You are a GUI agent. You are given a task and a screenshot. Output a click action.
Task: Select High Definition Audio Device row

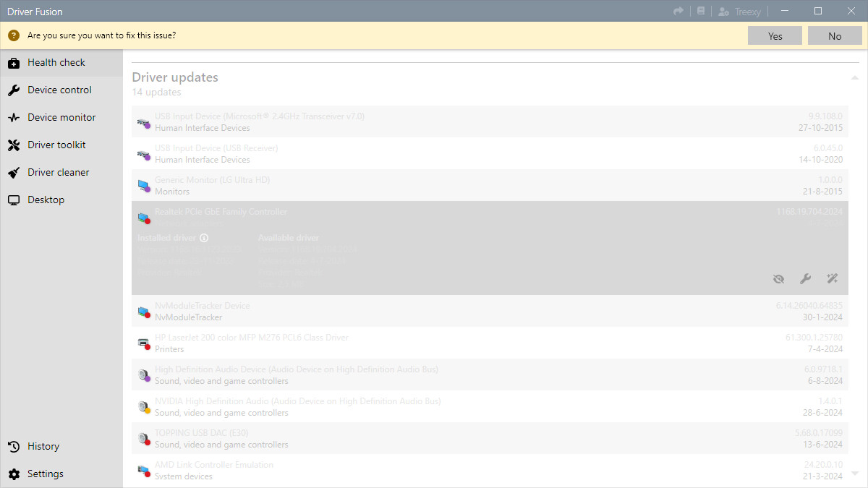(x=490, y=374)
